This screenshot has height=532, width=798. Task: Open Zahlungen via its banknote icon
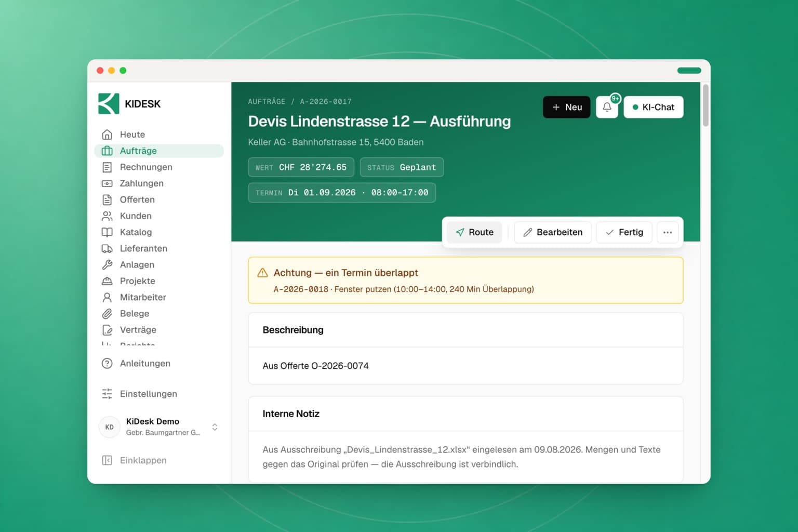[x=107, y=183]
